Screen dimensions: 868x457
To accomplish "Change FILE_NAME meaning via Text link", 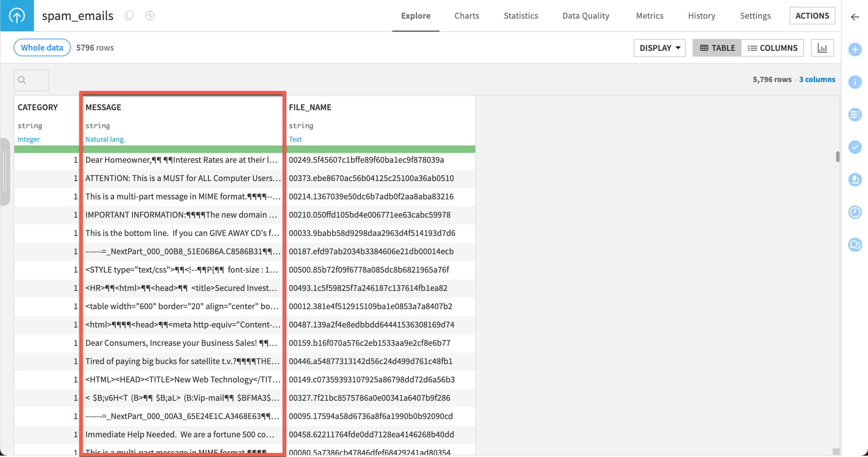I will click(x=295, y=139).
